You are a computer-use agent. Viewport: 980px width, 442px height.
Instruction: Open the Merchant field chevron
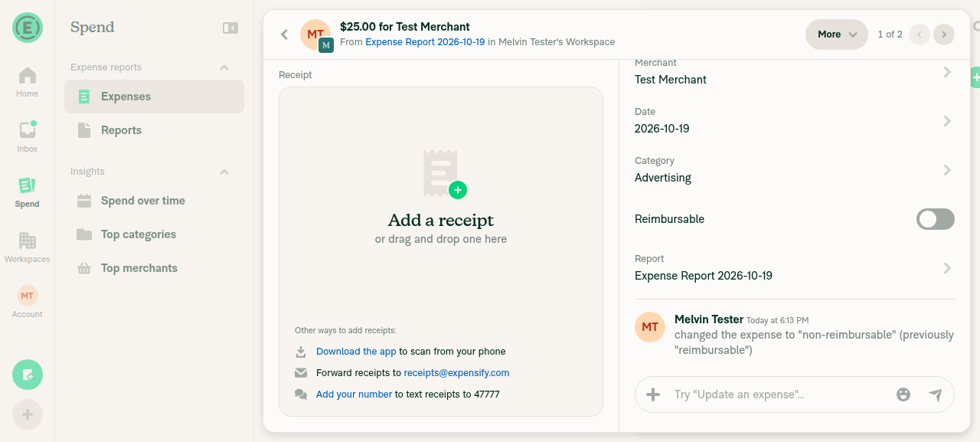pos(947,72)
